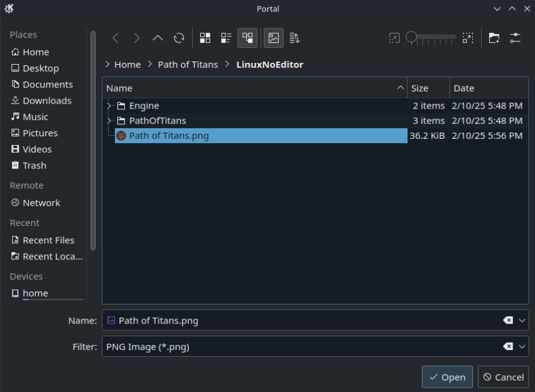Click the 36.2 KiB size cell
This screenshot has width=535, height=392.
pyautogui.click(x=427, y=136)
